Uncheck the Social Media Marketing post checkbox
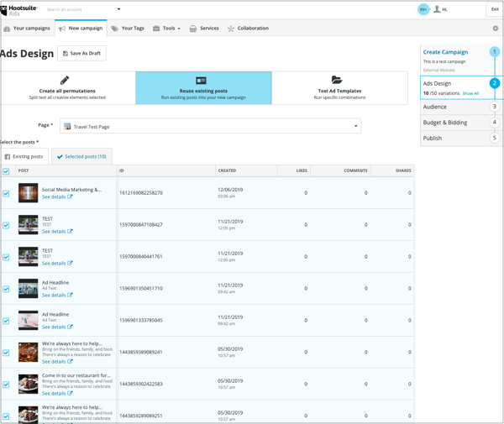 coord(6,193)
